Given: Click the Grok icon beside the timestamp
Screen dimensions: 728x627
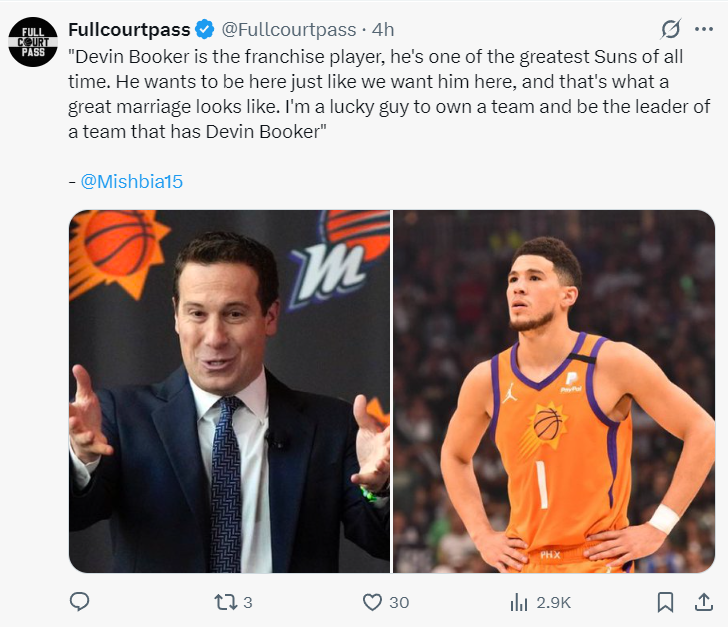Looking at the screenshot, I should click(x=673, y=29).
